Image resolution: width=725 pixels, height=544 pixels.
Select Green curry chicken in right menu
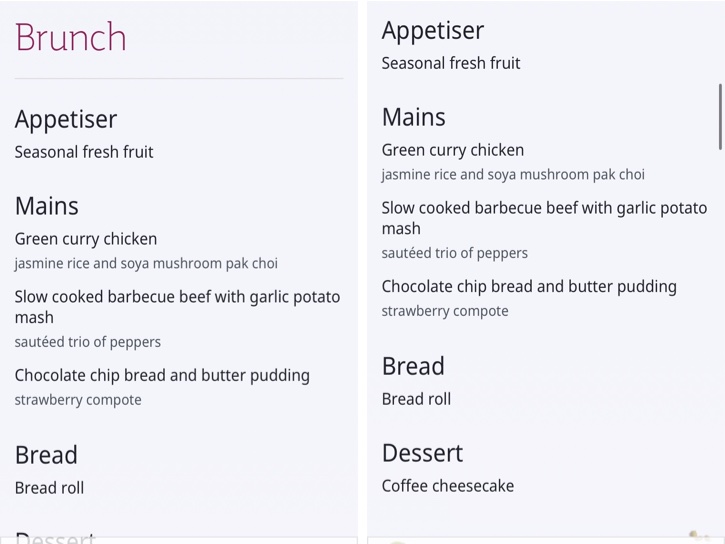[x=453, y=150]
